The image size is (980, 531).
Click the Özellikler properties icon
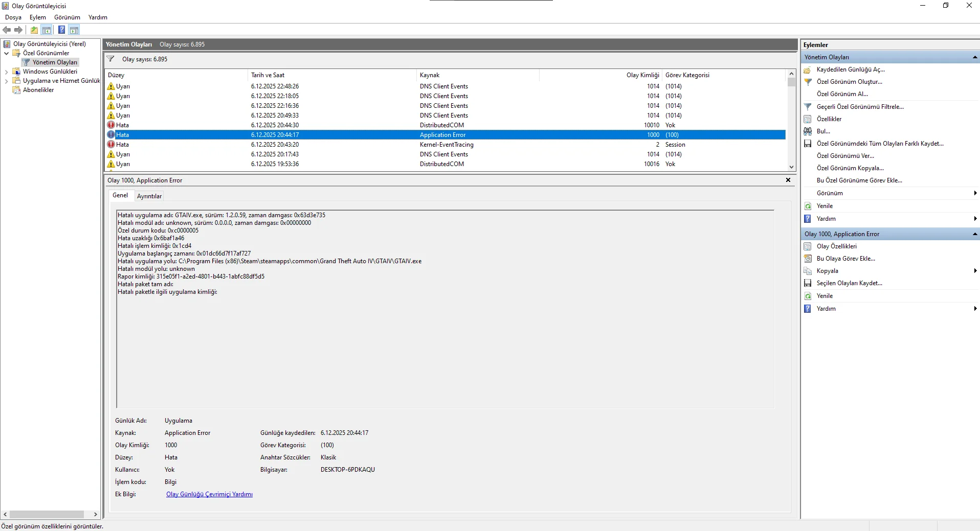tap(808, 119)
